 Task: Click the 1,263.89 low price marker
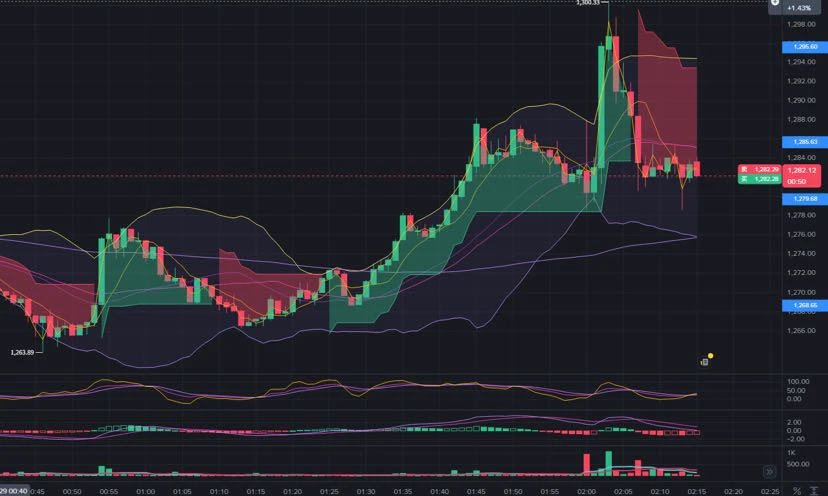pos(22,352)
